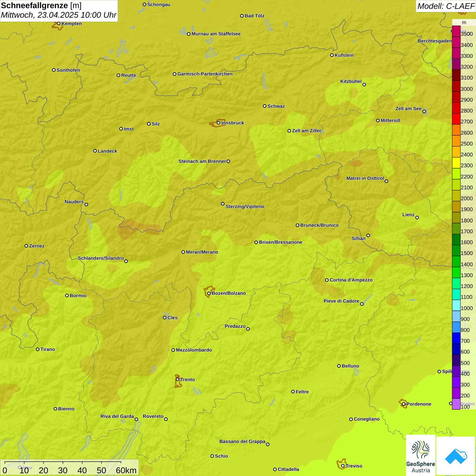
Task: Click the 'Riva del Garda' label
Action: pos(117,416)
